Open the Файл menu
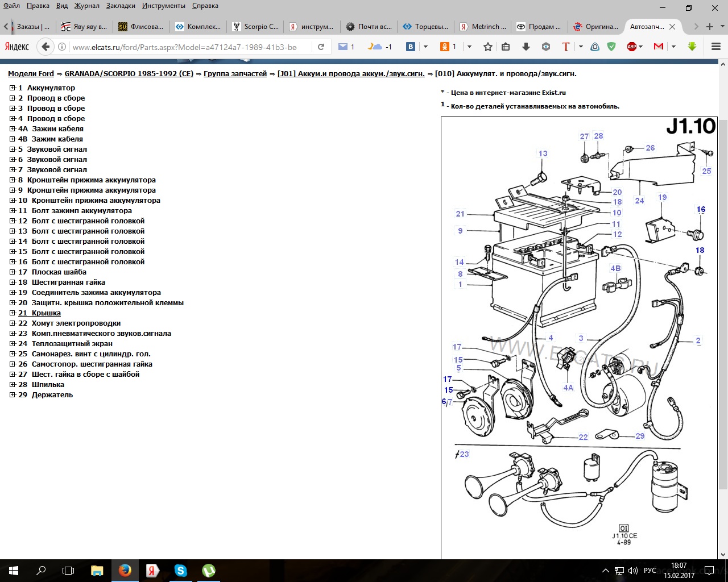The image size is (728, 582). click(11, 6)
